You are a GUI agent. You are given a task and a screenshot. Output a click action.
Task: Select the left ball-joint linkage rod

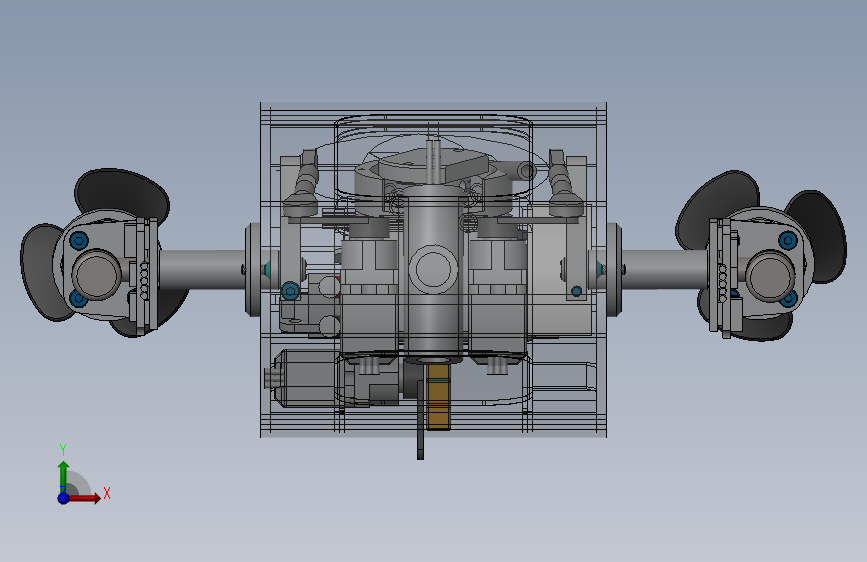pos(304,184)
